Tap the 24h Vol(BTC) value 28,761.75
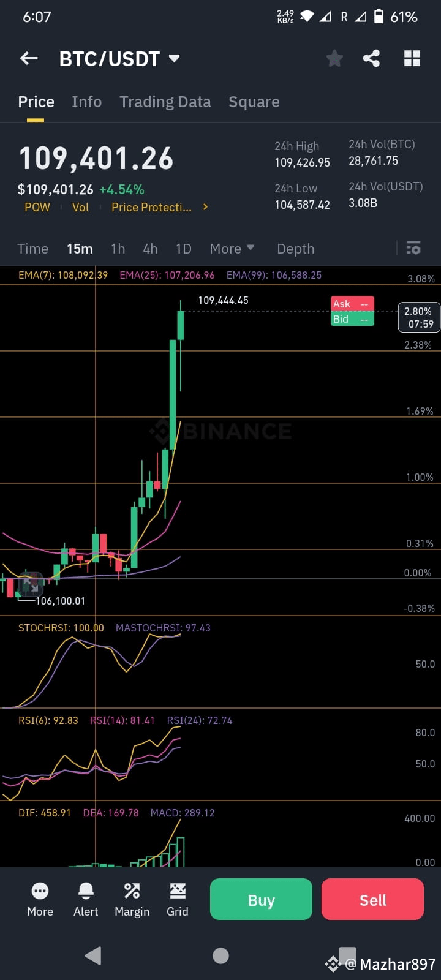 click(x=373, y=160)
